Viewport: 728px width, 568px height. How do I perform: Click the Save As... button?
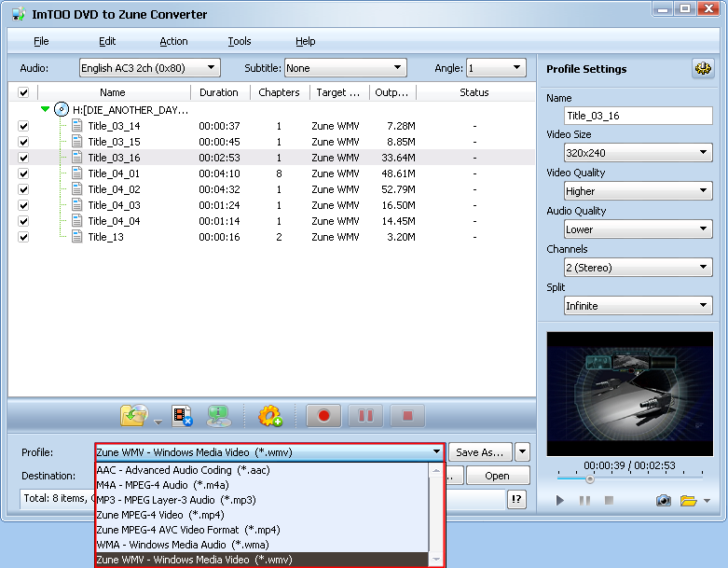click(480, 452)
